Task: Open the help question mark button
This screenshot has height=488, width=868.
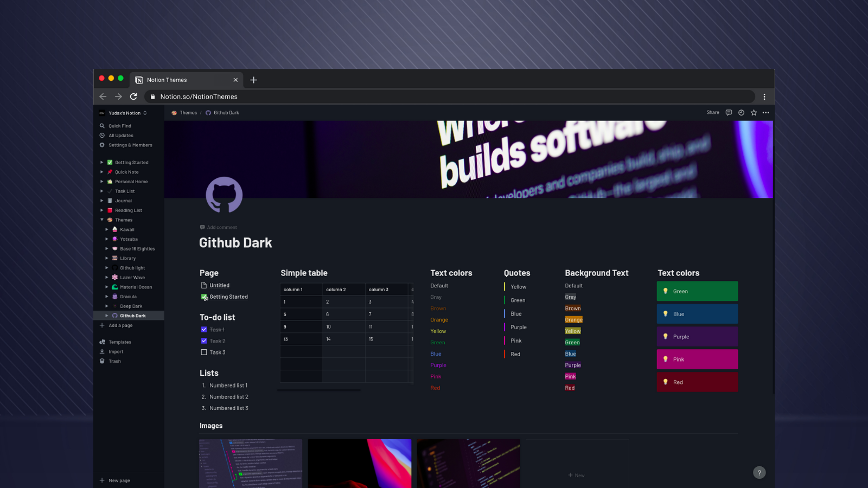Action: tap(759, 473)
